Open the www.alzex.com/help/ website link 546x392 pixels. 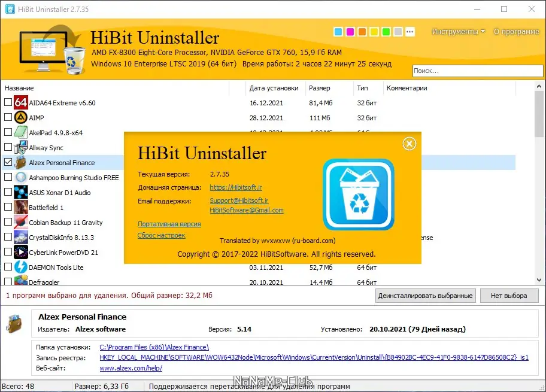131,368
